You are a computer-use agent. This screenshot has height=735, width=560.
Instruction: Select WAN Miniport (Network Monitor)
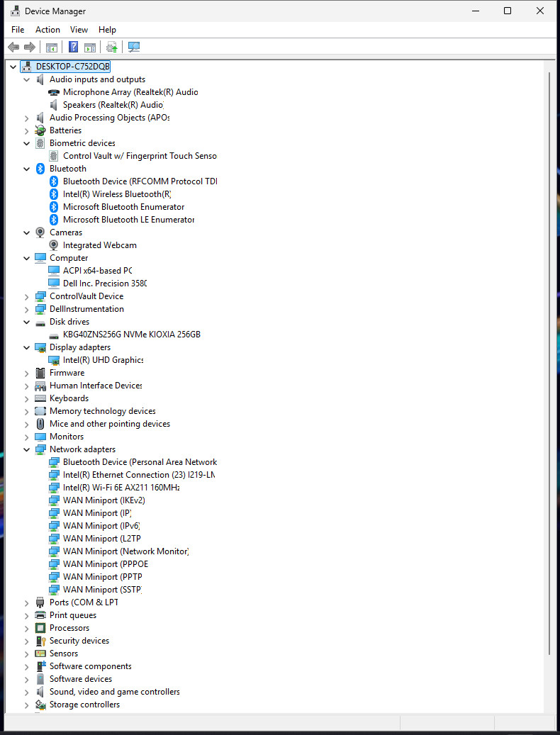tap(126, 551)
